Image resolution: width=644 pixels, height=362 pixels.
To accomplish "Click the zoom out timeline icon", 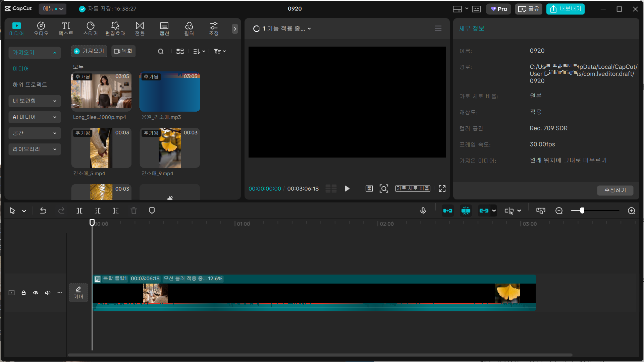I will coord(559,211).
